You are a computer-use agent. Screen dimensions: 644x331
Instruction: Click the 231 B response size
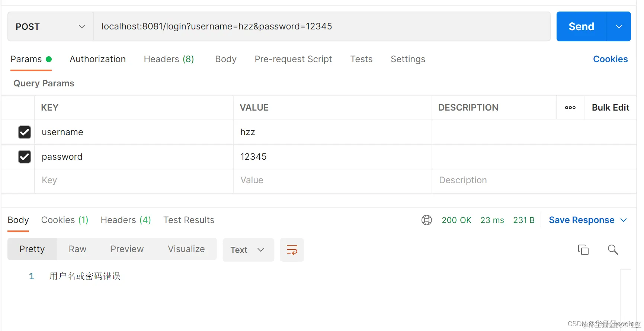pyautogui.click(x=524, y=220)
